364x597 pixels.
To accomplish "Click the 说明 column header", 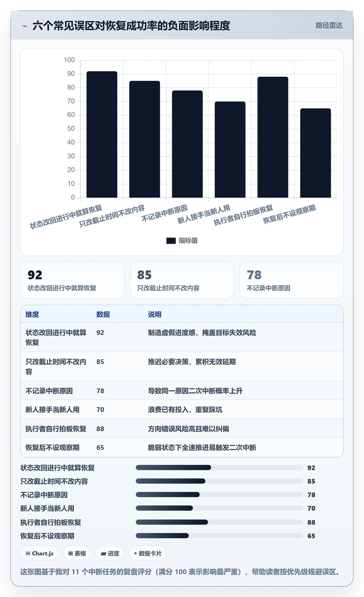I will [x=155, y=314].
